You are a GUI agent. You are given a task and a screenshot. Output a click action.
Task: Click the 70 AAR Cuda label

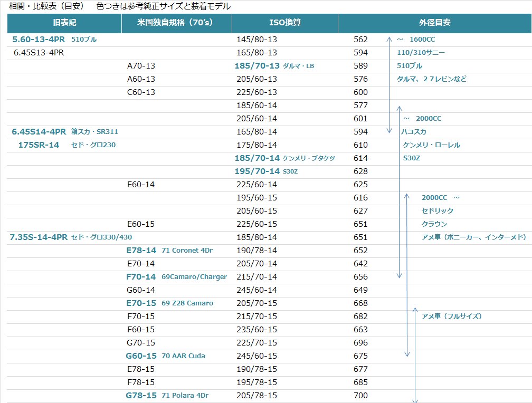click(183, 356)
